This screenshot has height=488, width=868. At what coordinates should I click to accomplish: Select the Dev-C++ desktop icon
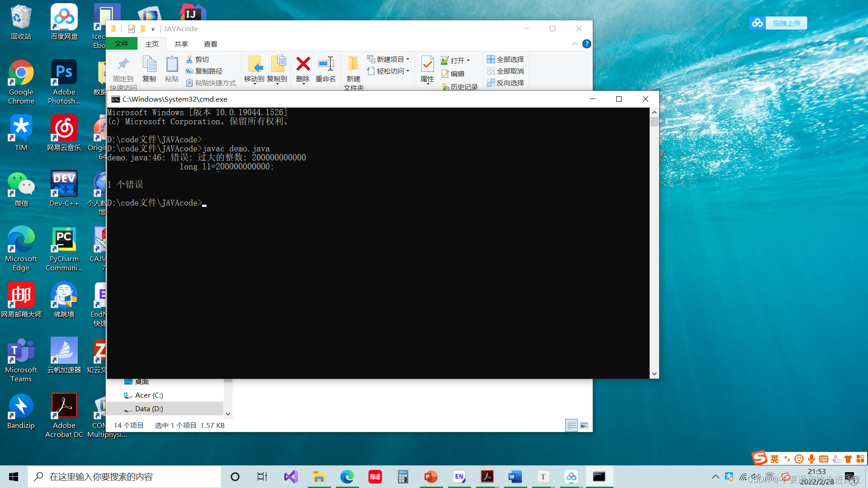pyautogui.click(x=64, y=189)
